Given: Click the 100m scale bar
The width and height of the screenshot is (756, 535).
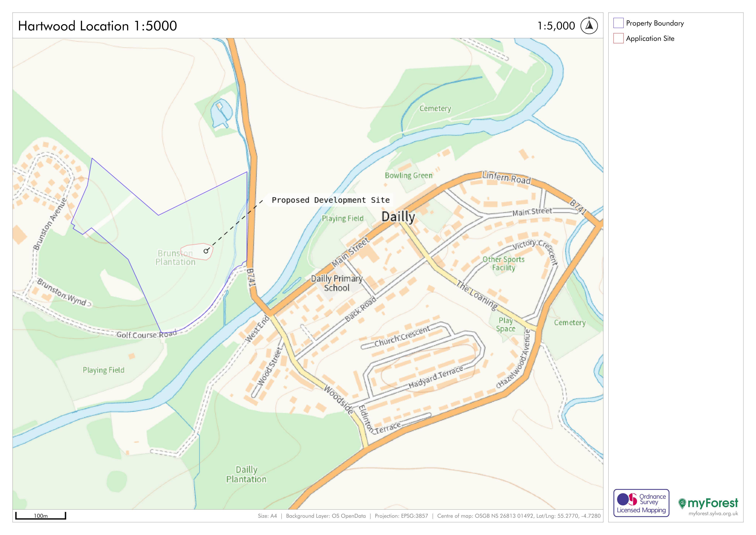Looking at the screenshot, I should click(40, 516).
